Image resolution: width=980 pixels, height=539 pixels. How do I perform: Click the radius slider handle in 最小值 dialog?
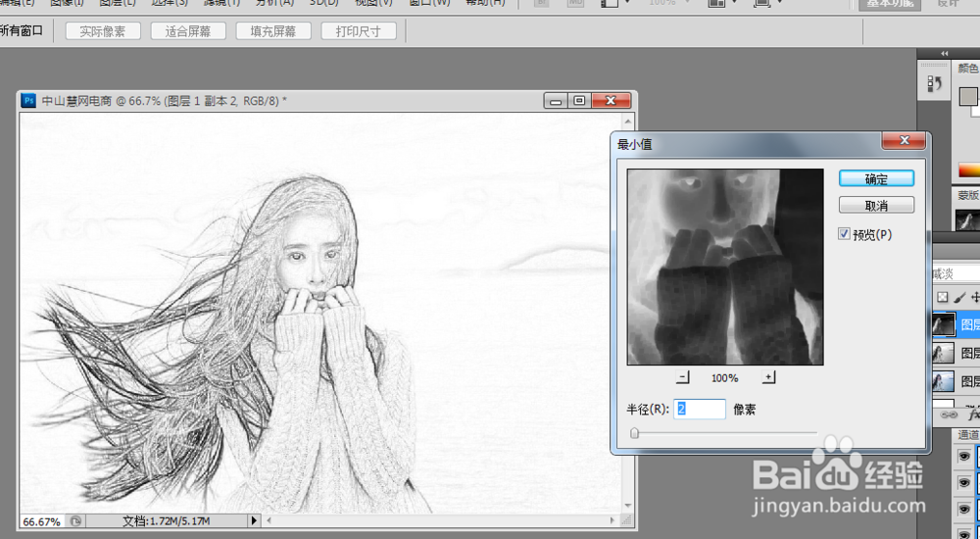[634, 433]
